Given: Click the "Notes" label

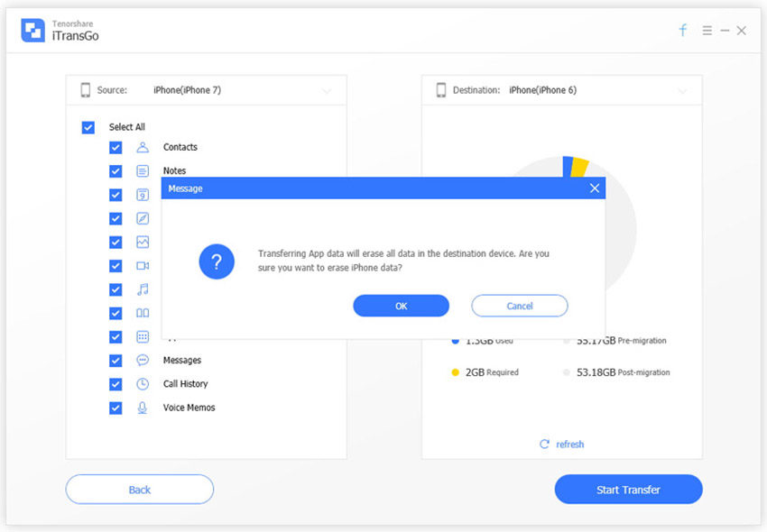Looking at the screenshot, I should click(175, 170).
